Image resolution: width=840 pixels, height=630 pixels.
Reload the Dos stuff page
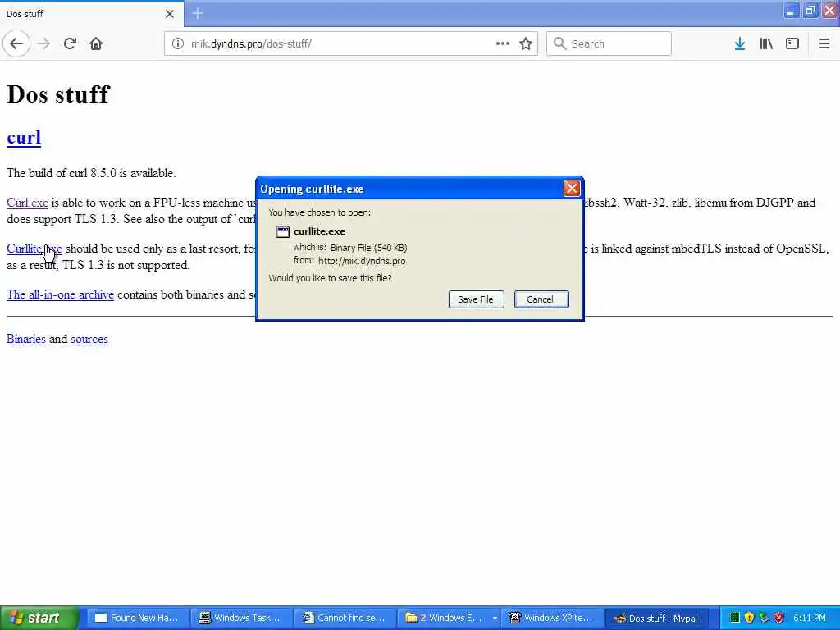(x=70, y=43)
